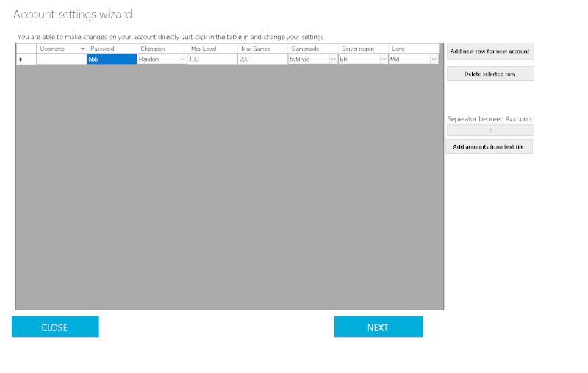
Task: Click Add new row for new account
Action: pos(490,51)
